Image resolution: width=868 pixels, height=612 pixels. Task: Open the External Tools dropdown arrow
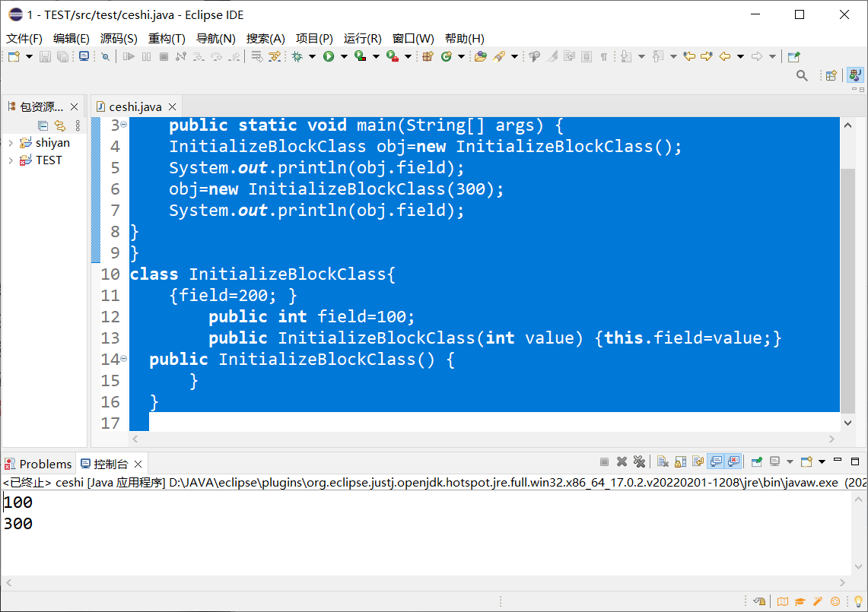[x=408, y=56]
